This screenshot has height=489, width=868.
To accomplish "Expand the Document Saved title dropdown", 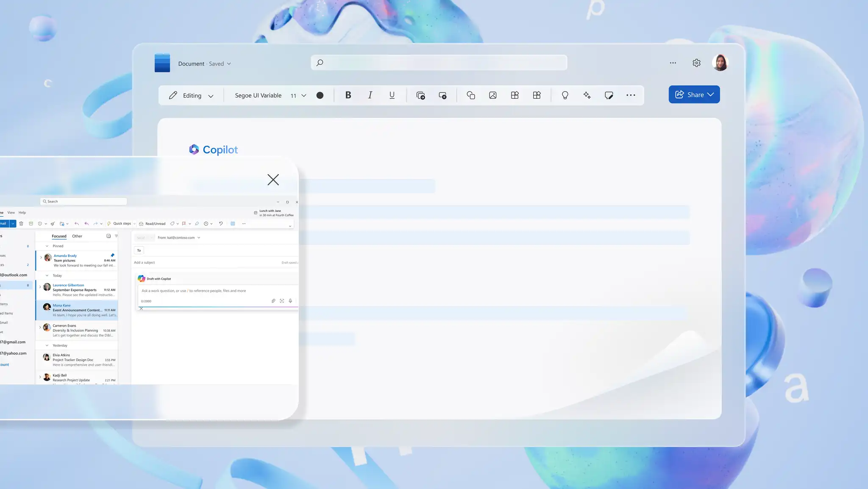I will (x=205, y=64).
